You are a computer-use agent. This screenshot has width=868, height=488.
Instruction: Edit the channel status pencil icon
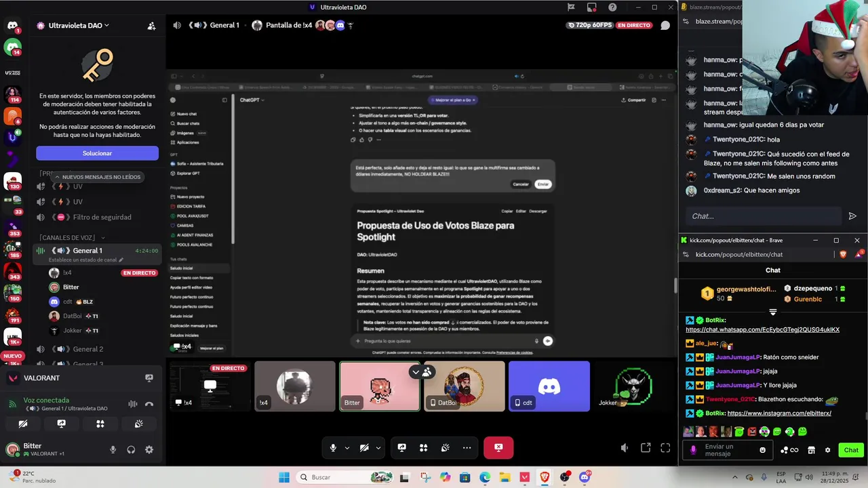tap(121, 260)
